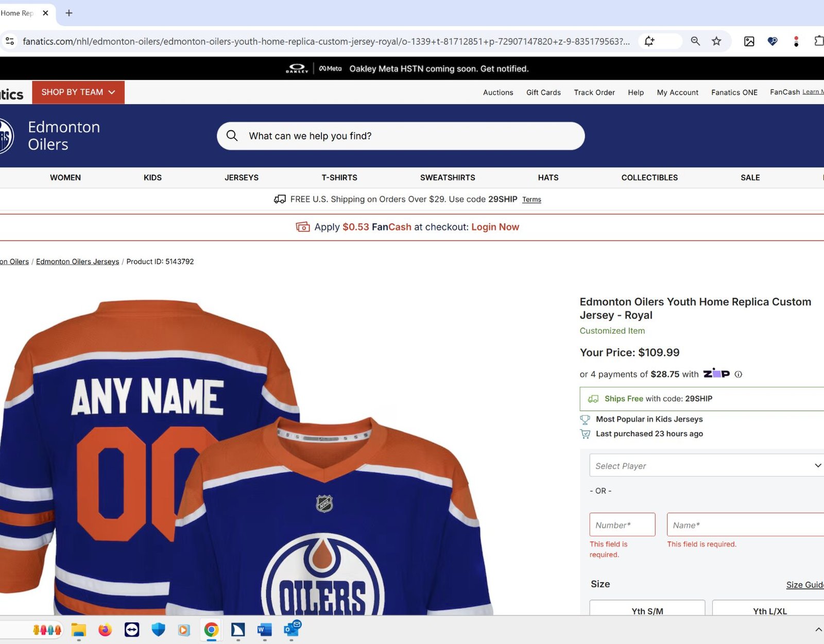
Task: Open Microsoft Word from the taskbar
Action: [264, 630]
